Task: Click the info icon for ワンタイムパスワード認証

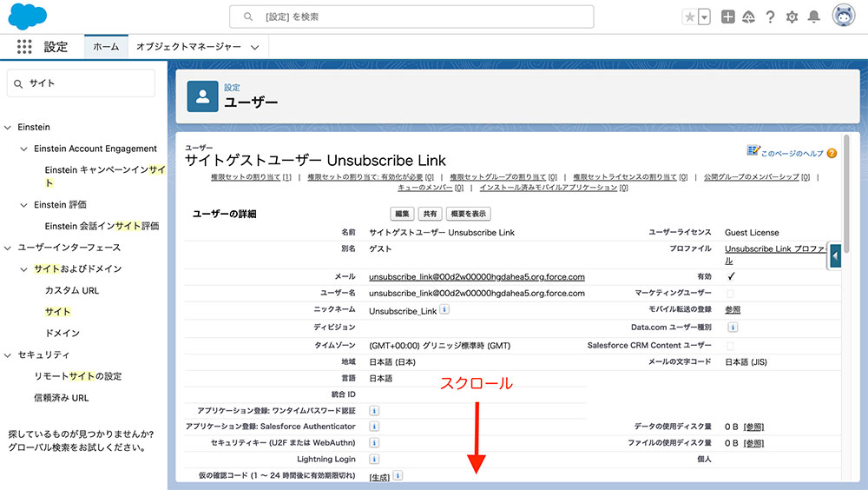Action: tap(374, 411)
